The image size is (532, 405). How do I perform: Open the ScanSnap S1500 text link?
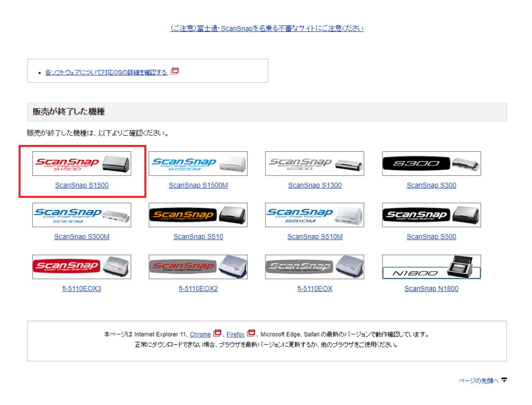click(82, 185)
